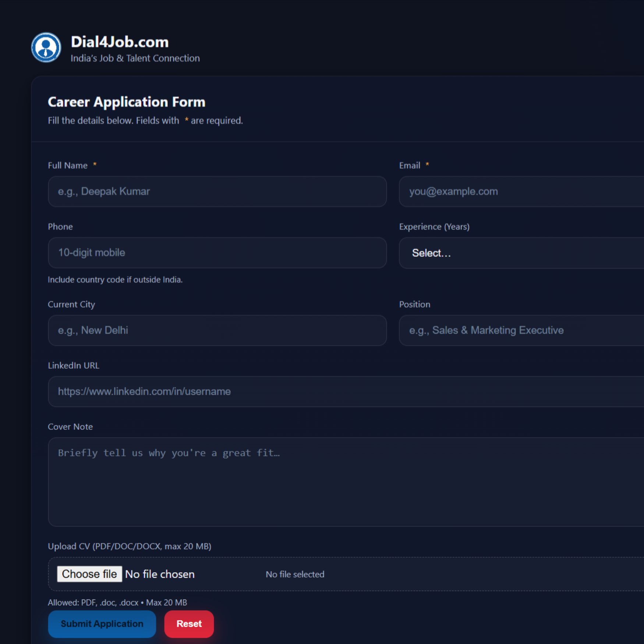Click the Current City text field
This screenshot has width=644, height=644.
[217, 330]
